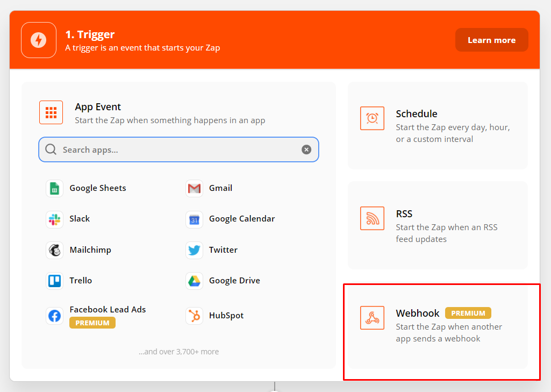The image size is (551, 392).
Task: Select the Google Sheets icon
Action: point(54,188)
